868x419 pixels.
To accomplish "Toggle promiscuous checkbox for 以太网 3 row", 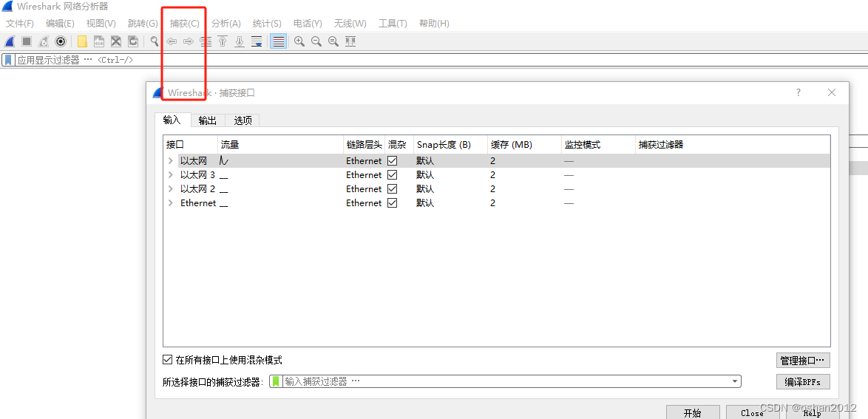I will click(x=393, y=175).
